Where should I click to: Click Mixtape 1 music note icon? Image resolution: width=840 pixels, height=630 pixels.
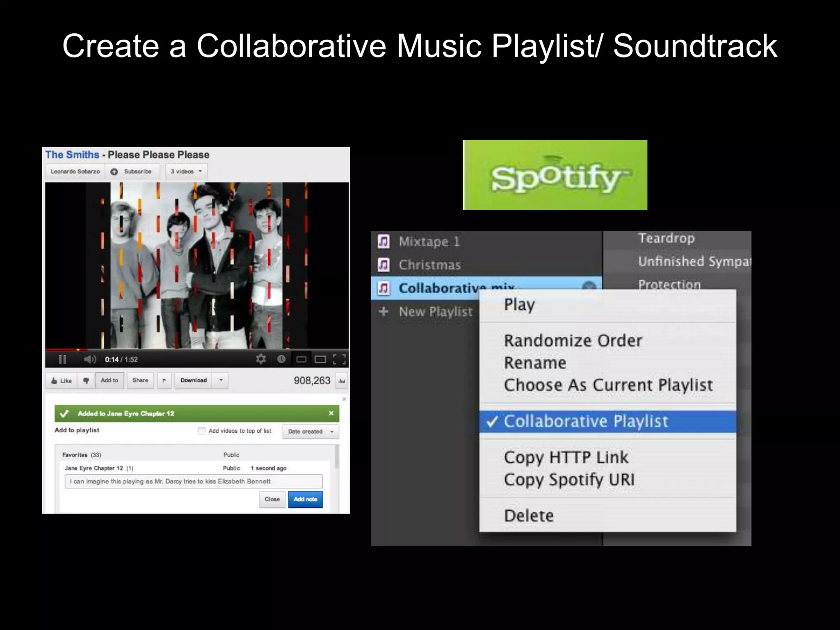tap(383, 242)
